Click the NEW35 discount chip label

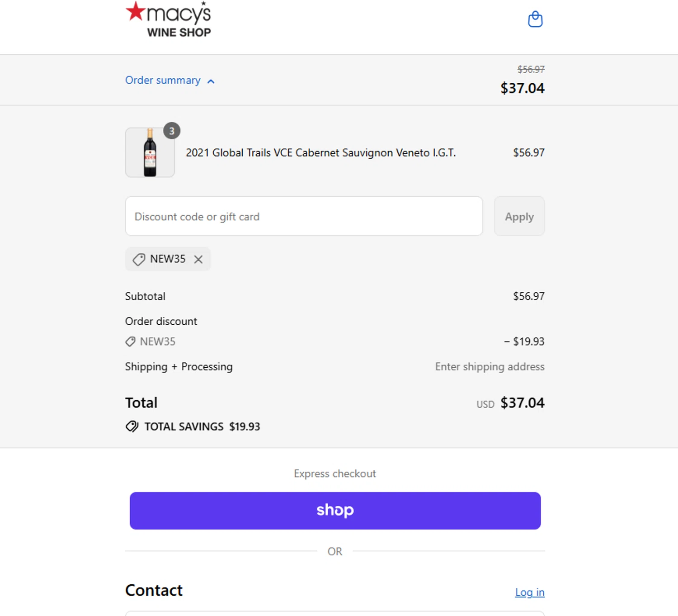(x=168, y=259)
